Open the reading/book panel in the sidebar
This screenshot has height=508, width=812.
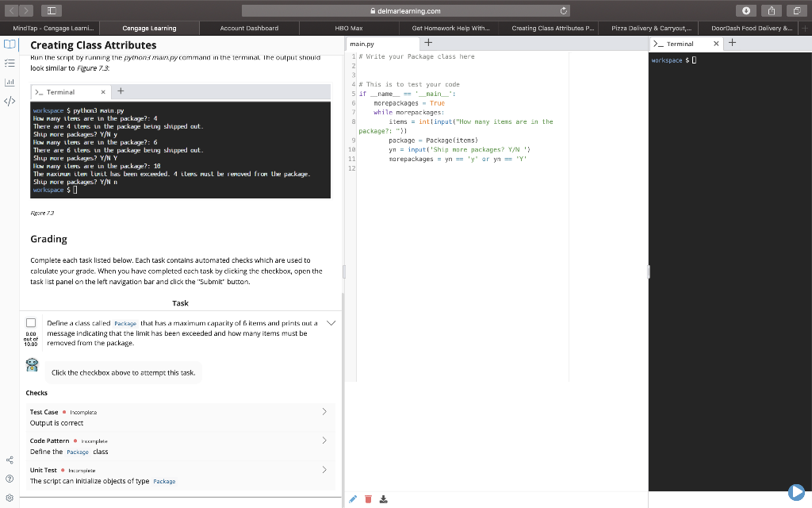(9, 45)
